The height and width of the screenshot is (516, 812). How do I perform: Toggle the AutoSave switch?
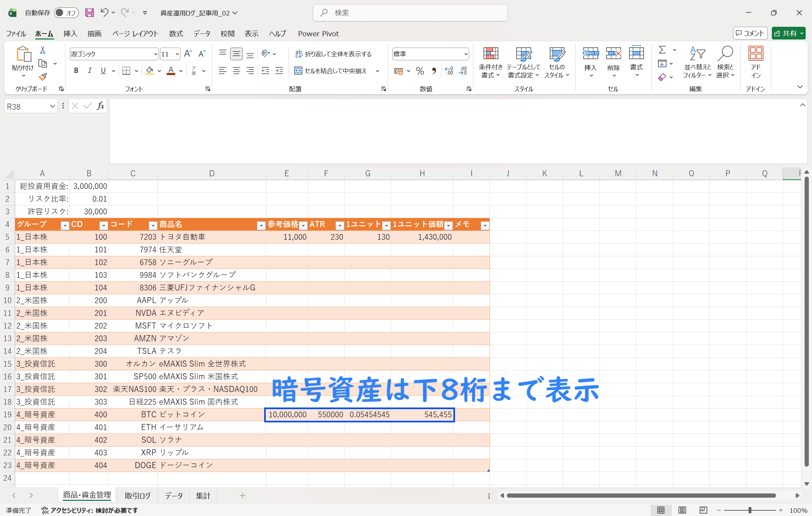coord(66,13)
